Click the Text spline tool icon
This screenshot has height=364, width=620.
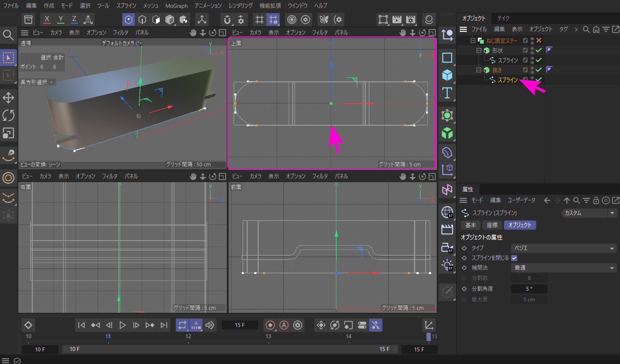click(447, 93)
